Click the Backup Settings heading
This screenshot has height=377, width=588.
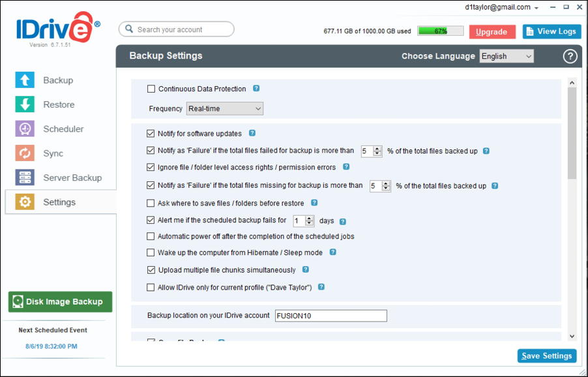click(166, 55)
